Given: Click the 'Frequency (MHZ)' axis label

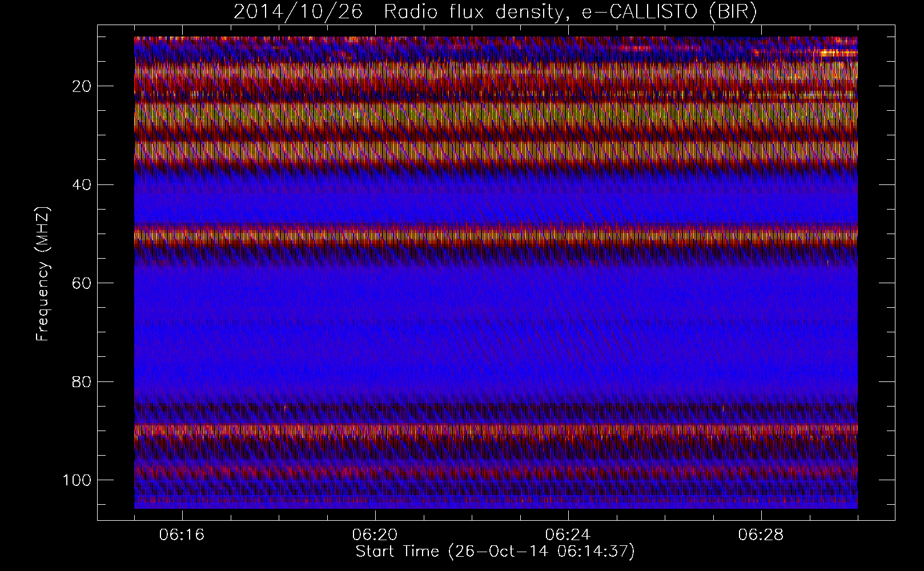Looking at the screenshot, I should click(43, 274).
